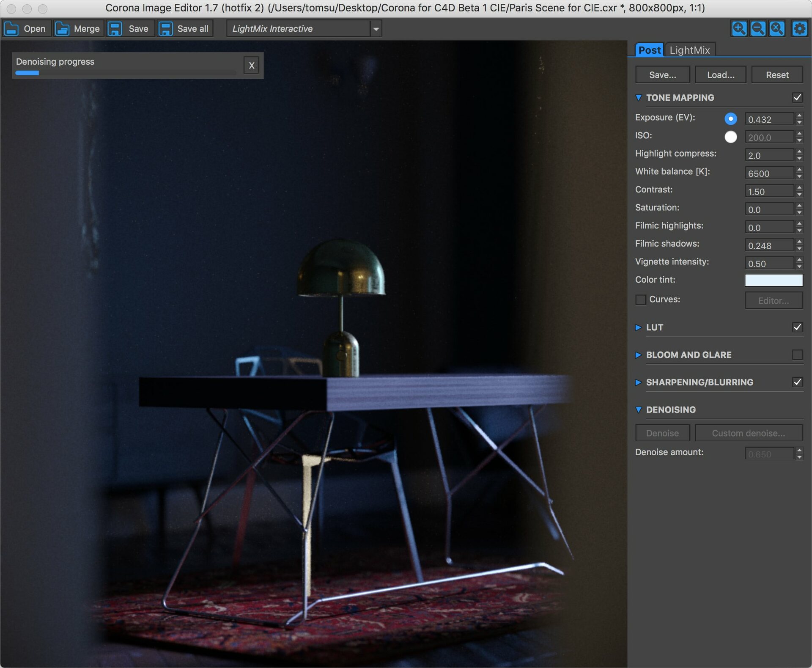Click the zoom out magnifier icon
The width and height of the screenshot is (812, 668).
point(758,29)
